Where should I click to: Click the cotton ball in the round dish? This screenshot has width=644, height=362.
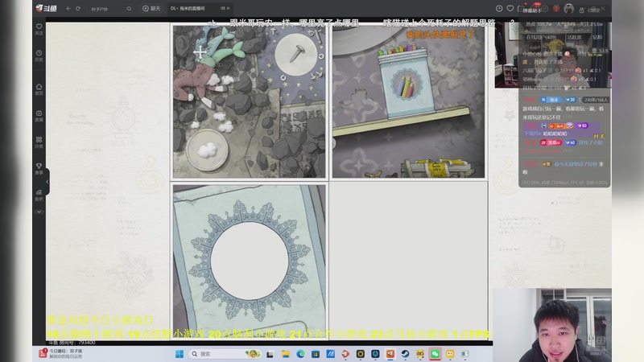click(207, 149)
